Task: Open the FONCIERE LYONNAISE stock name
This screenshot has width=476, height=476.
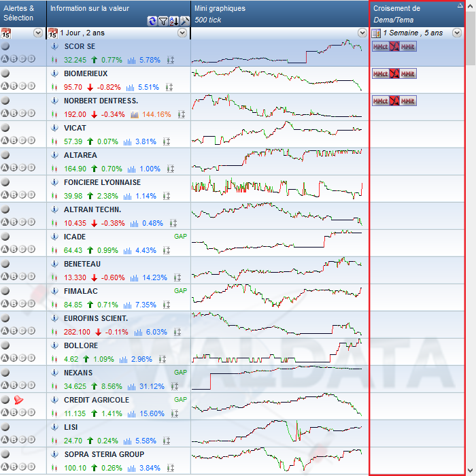Action: click(102, 182)
